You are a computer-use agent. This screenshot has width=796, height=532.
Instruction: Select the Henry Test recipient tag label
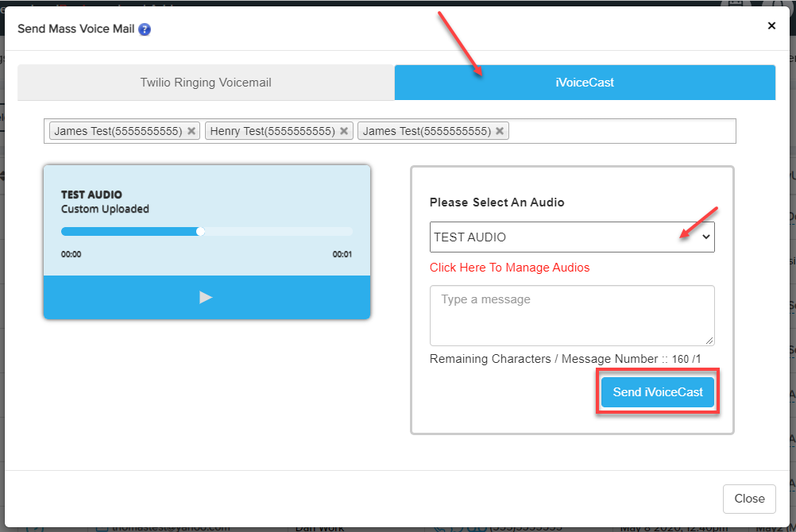pos(272,131)
